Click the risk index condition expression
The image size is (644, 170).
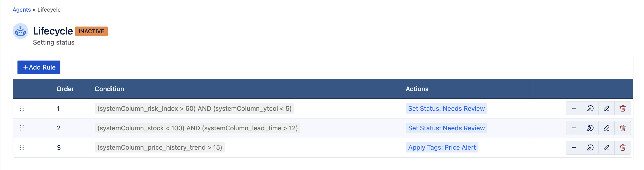194,108
